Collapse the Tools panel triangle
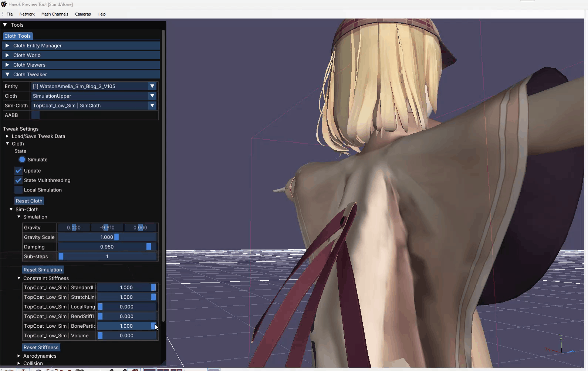This screenshot has width=588, height=371. tap(5, 25)
